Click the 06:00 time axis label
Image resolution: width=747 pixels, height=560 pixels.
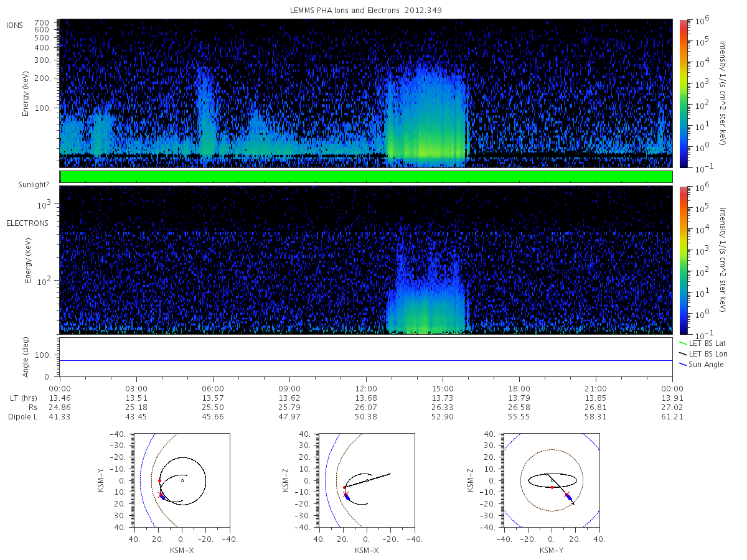[x=213, y=387]
